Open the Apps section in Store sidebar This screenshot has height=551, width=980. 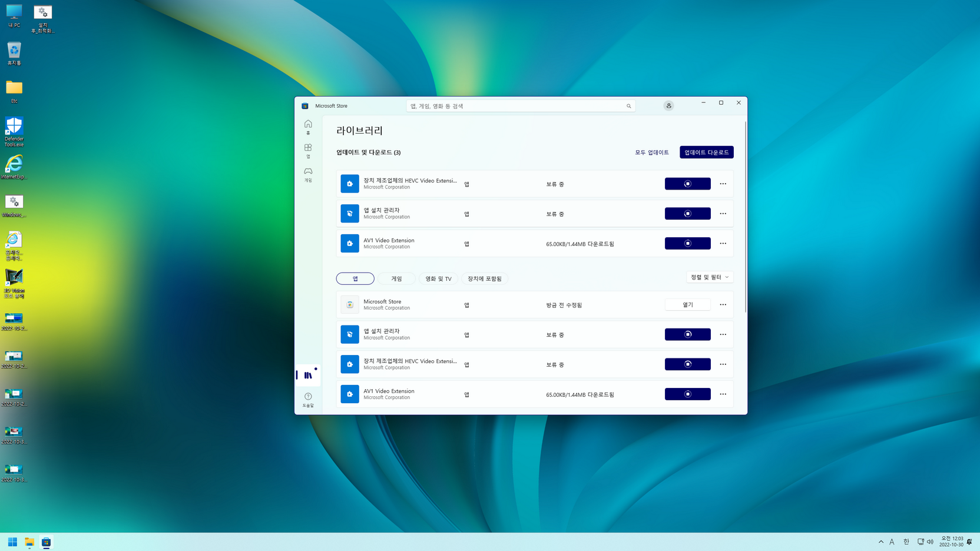tap(308, 151)
